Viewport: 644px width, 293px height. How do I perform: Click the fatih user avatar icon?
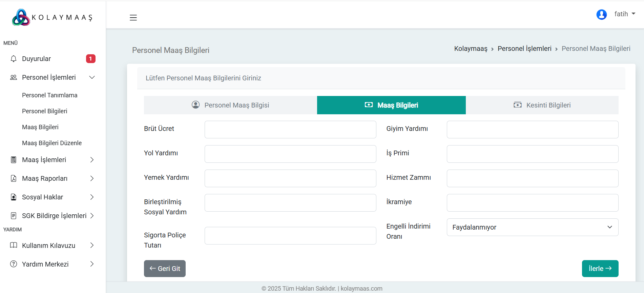pos(601,14)
